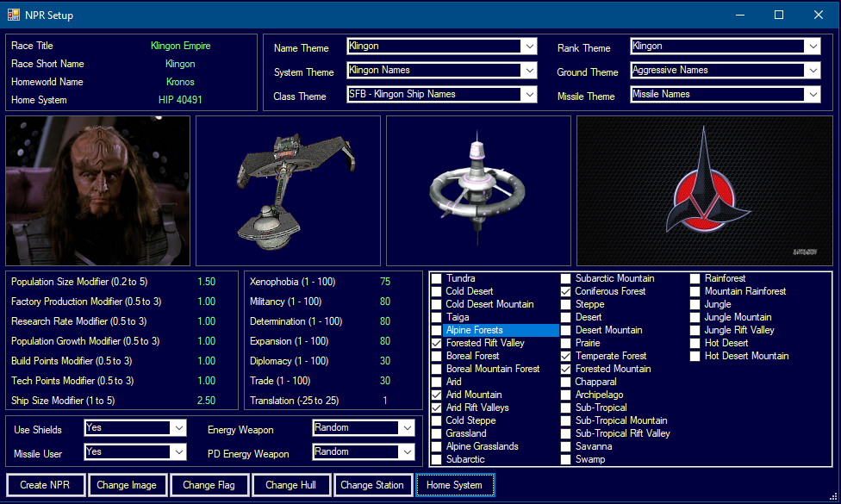Tick the Subarctic checkbox
Screen dimensions: 841x504
pos(437,459)
